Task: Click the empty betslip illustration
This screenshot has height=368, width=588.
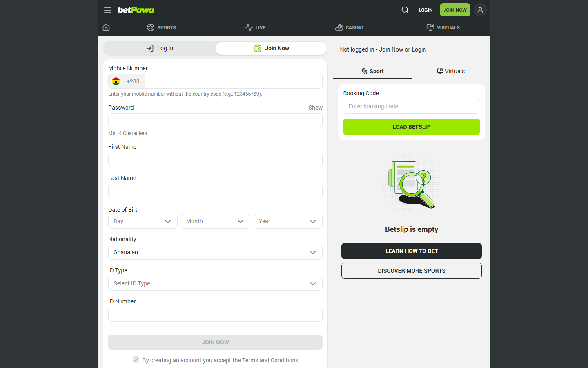Action: coord(412,184)
